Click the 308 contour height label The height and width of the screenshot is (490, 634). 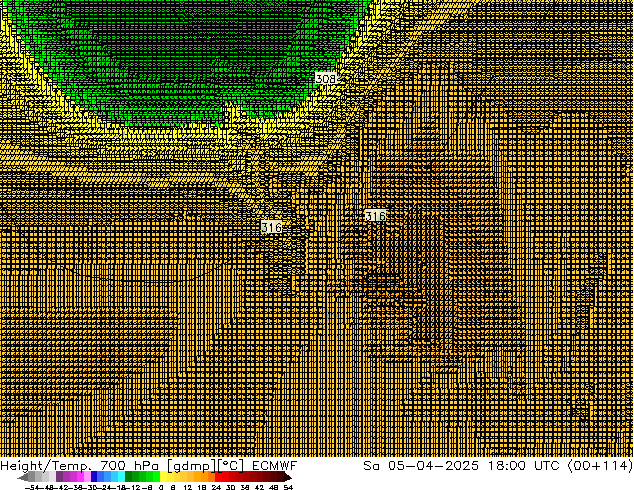325,78
